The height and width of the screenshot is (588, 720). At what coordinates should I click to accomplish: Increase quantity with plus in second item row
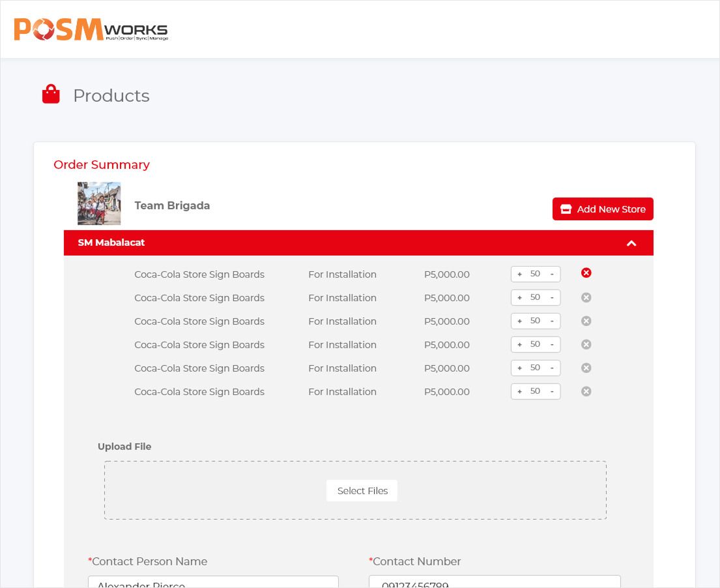[519, 298]
